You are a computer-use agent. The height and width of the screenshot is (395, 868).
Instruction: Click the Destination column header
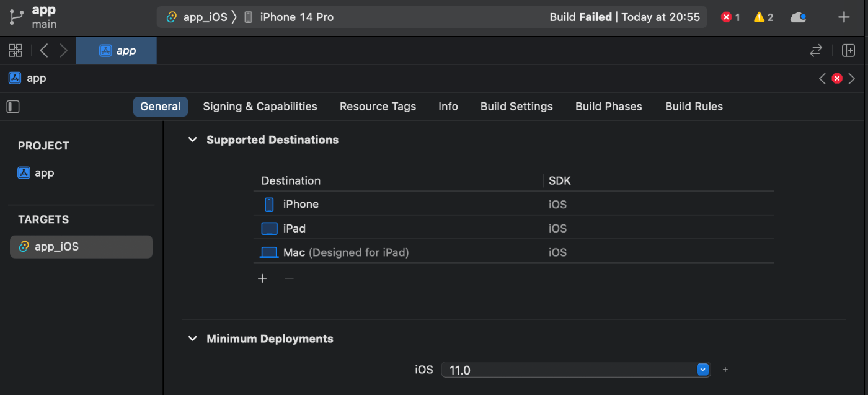[291, 181]
